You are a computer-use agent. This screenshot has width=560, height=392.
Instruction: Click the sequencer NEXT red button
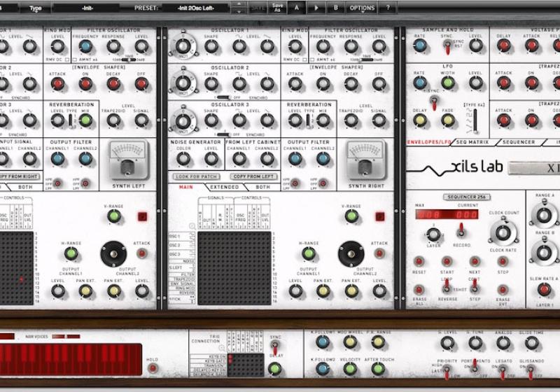click(475, 261)
